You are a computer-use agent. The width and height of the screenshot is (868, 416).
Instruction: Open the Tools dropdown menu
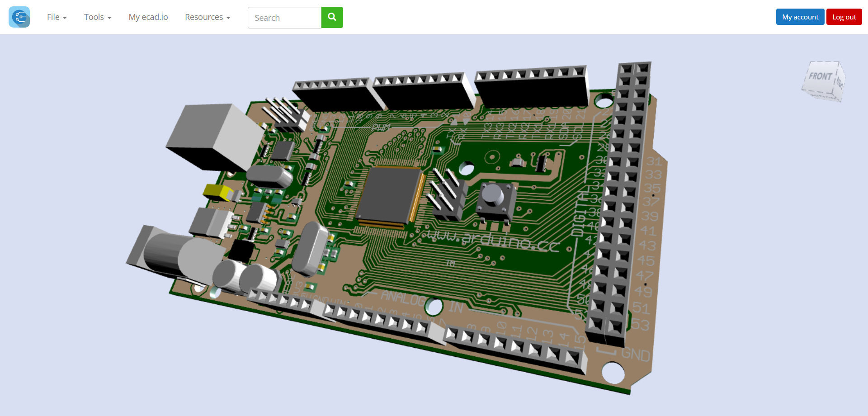click(x=98, y=17)
